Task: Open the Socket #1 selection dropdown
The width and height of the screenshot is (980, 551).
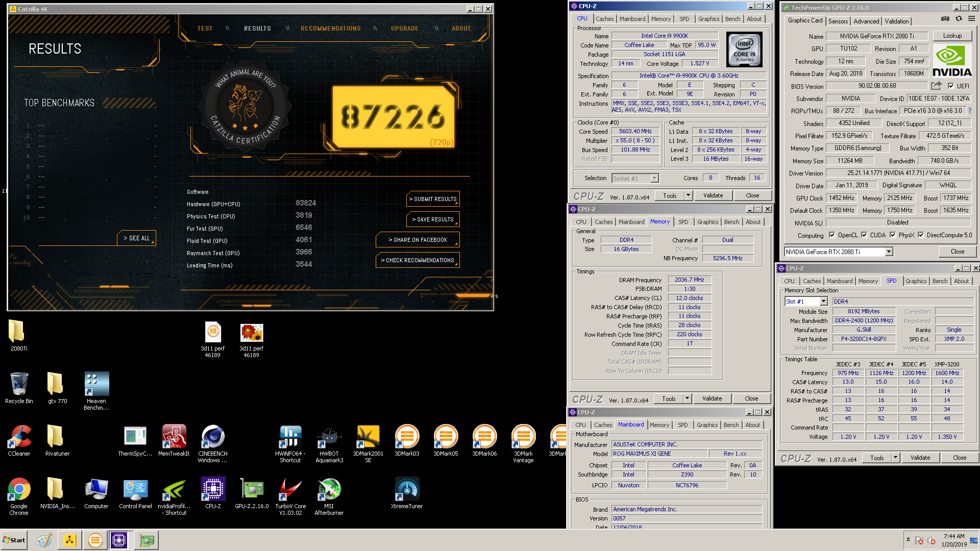Action: coord(654,178)
